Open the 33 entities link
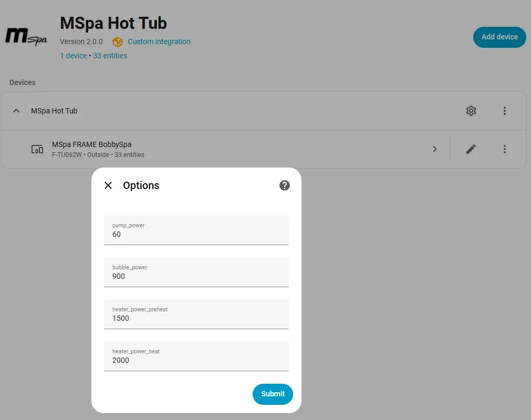531x420 pixels. tap(110, 56)
